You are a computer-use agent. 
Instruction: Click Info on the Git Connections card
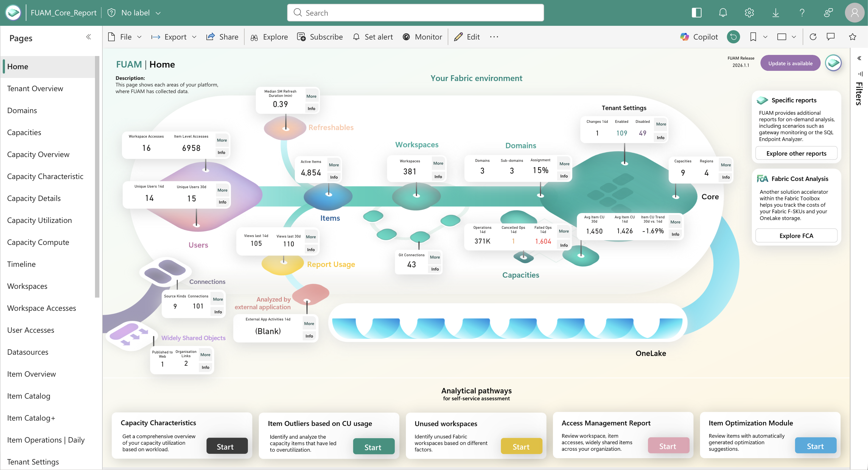pos(435,269)
